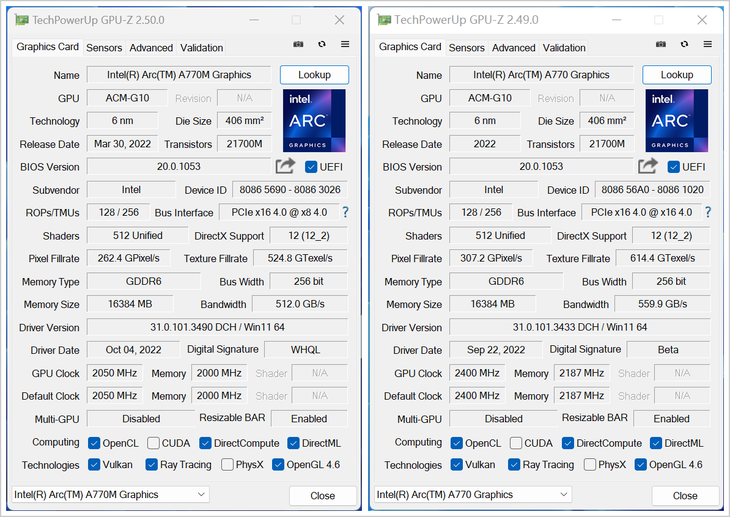
Task: Toggle DirectCompute checkbox in A770M window
Action: pos(205,443)
